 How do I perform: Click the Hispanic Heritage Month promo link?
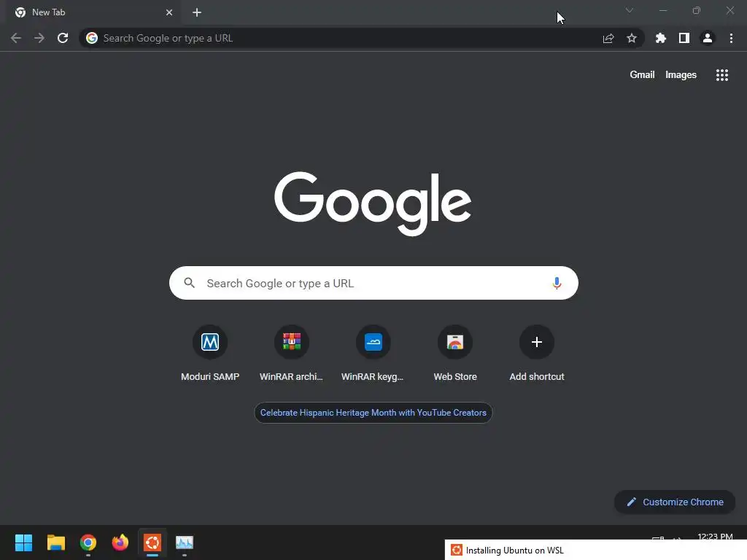(373, 413)
